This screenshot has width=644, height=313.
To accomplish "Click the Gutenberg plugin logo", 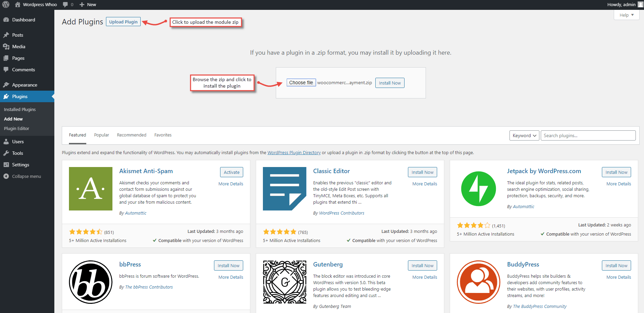I will (285, 282).
